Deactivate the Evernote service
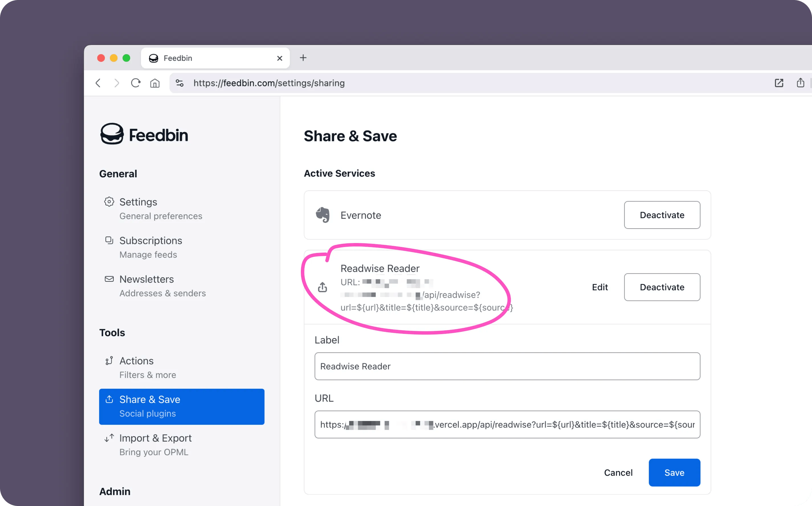 point(662,215)
